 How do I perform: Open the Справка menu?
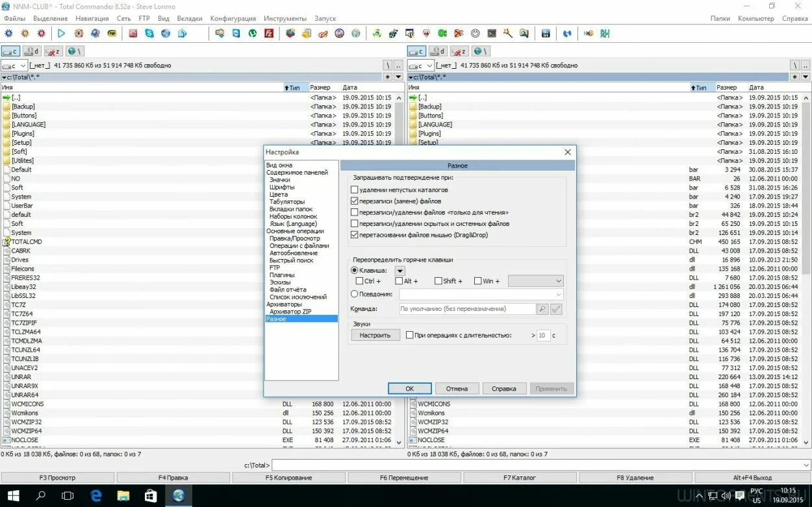(795, 19)
